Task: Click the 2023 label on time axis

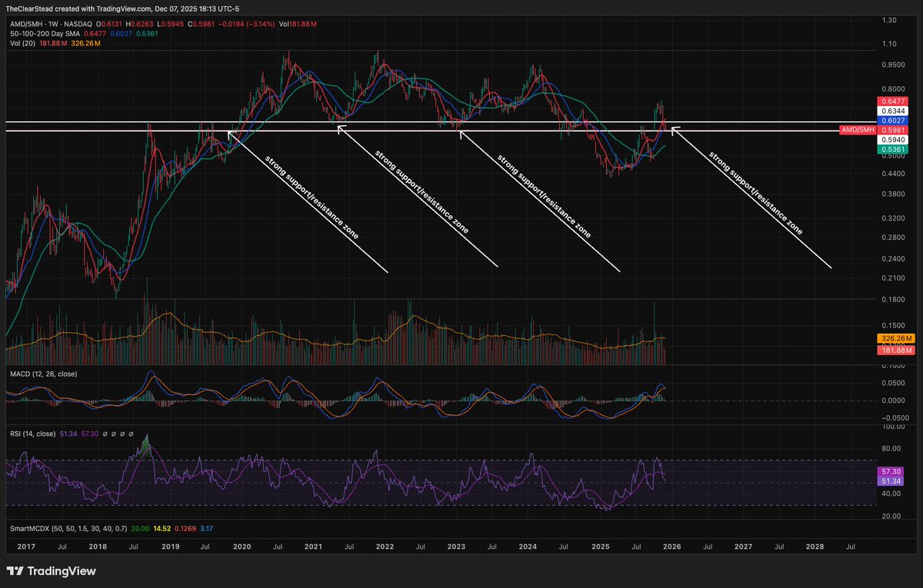Action: tap(456, 546)
